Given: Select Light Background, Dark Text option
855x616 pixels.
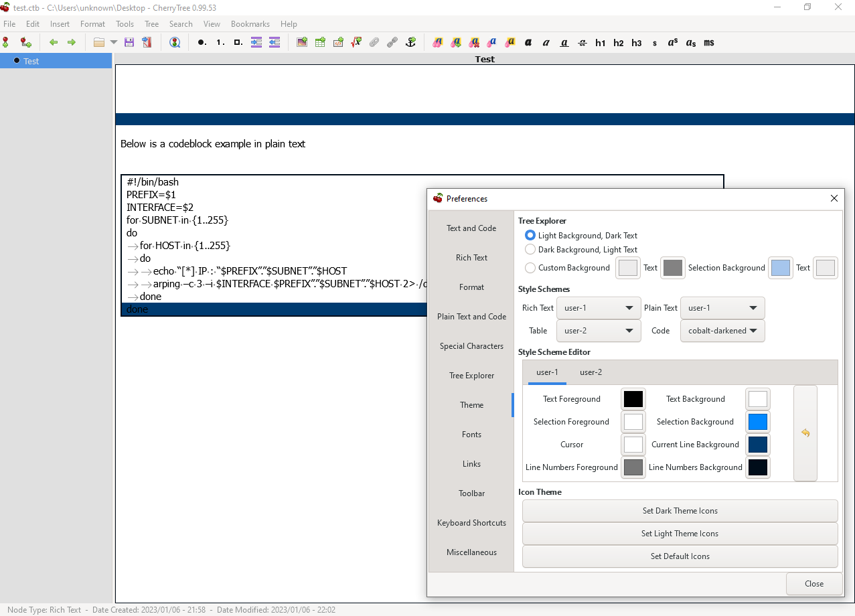Looking at the screenshot, I should [530, 235].
